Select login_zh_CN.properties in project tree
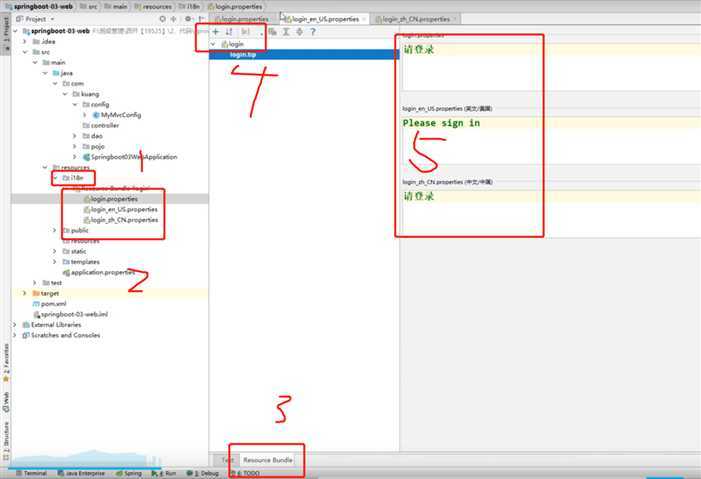The image size is (701, 479). point(121,220)
